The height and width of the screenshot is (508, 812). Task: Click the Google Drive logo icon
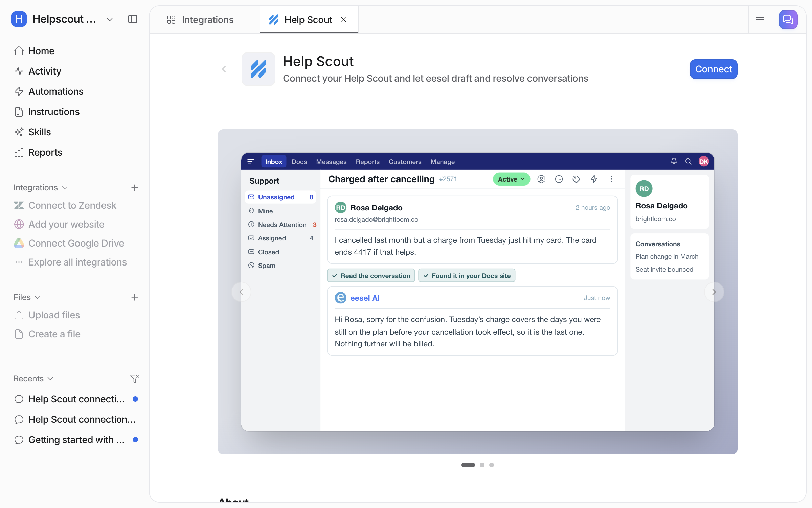click(x=19, y=243)
